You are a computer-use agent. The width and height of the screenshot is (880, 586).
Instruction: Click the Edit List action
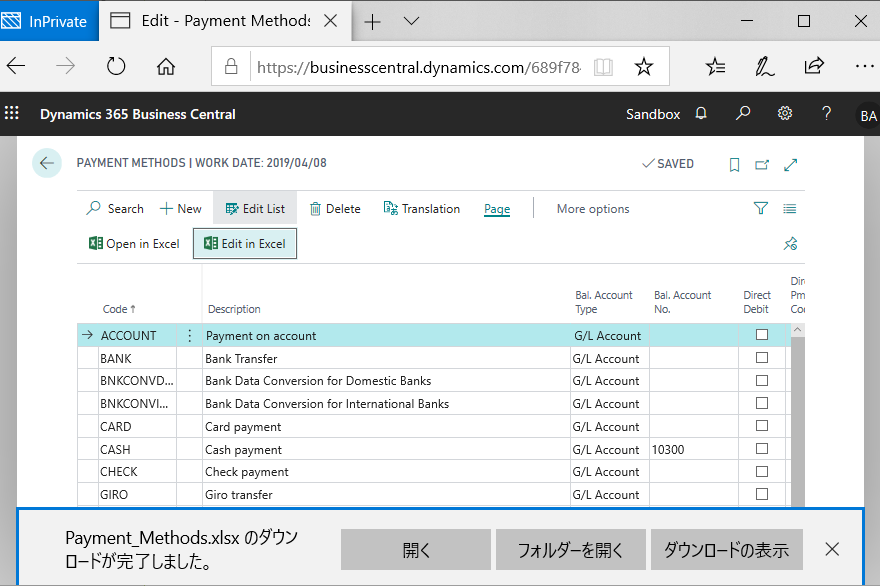tap(255, 209)
